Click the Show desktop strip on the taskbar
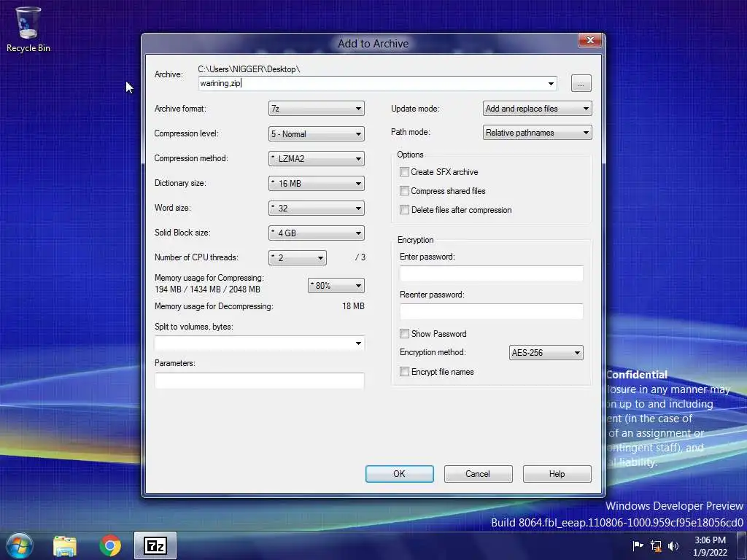Image resolution: width=747 pixels, height=560 pixels. [741, 545]
